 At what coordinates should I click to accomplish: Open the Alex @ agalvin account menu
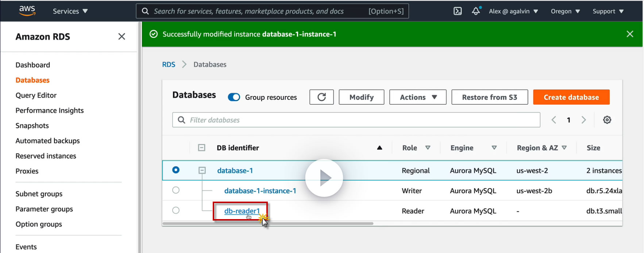[513, 11]
